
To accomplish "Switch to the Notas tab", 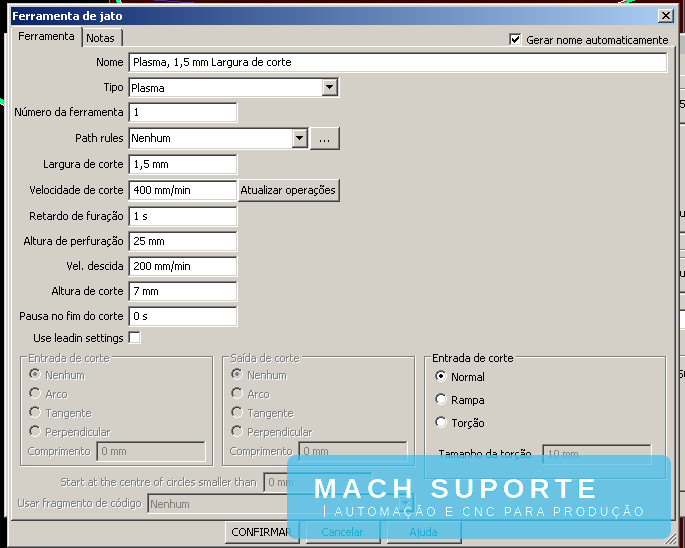I will click(x=100, y=37).
